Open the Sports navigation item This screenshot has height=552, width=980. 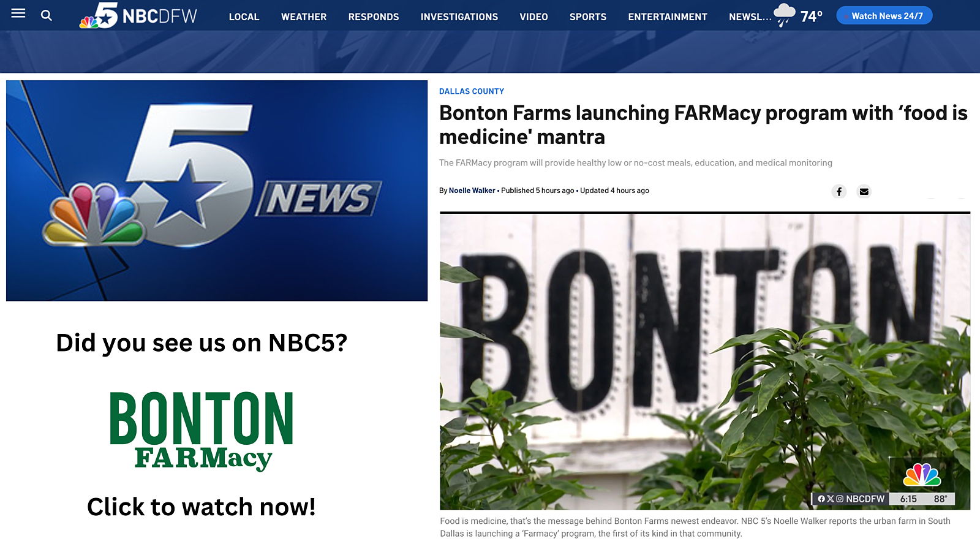pyautogui.click(x=588, y=17)
